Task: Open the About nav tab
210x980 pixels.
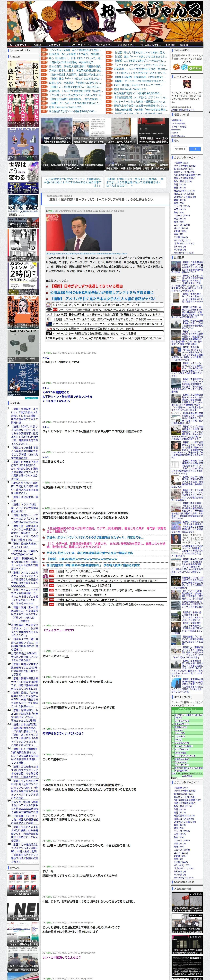Action: tap(37, 45)
